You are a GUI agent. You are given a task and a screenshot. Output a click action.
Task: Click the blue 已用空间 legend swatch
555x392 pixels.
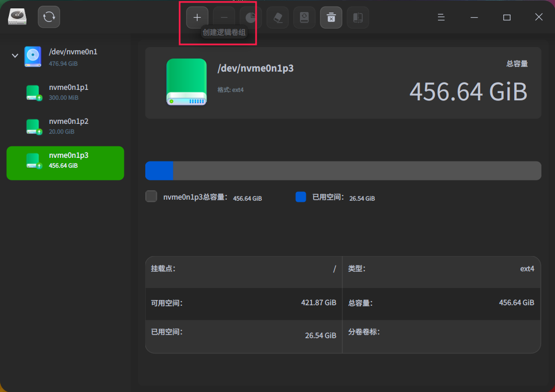(301, 197)
